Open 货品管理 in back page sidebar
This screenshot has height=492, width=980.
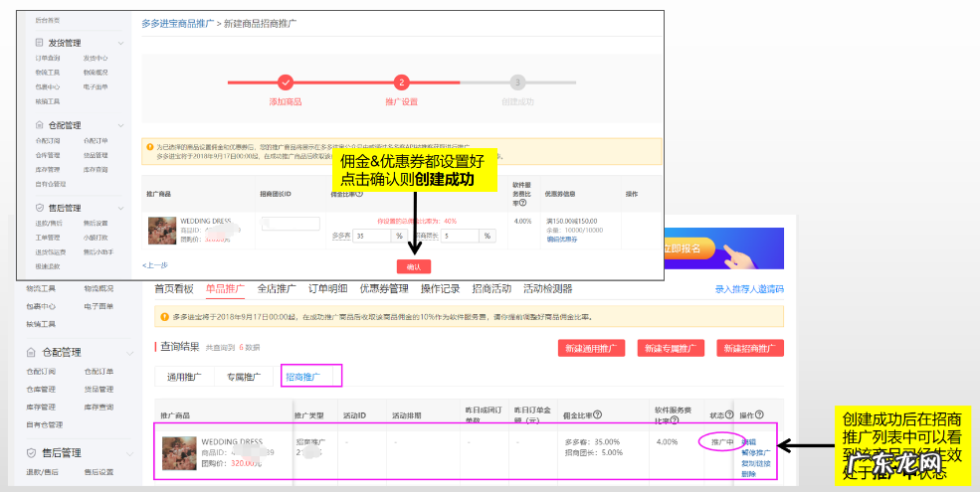coord(98,390)
